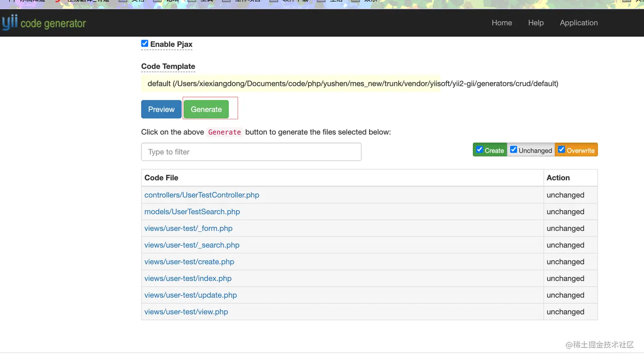Uncheck the Enable Pjax checkbox
Screen dimensions: 644x359
145,44
